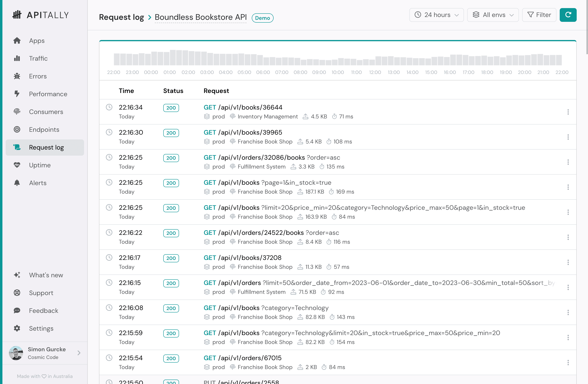Open the Alerts panel
Viewport: 588px width, 384px height.
pos(37,183)
